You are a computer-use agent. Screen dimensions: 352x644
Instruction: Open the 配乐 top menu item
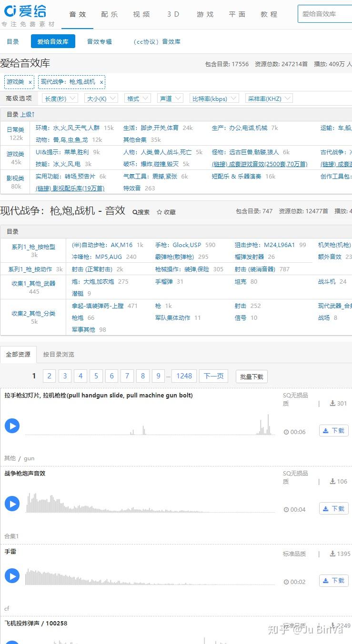click(x=110, y=14)
